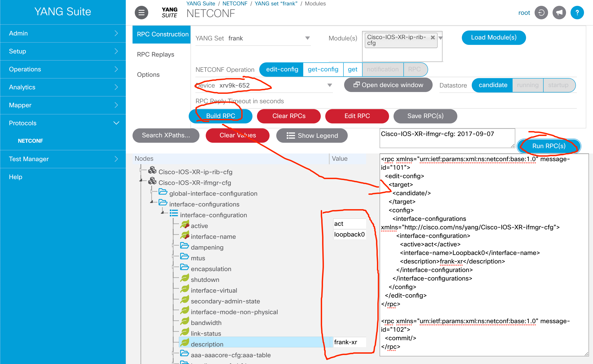
Task: Click the Edit RPC button
Action: 357,116
